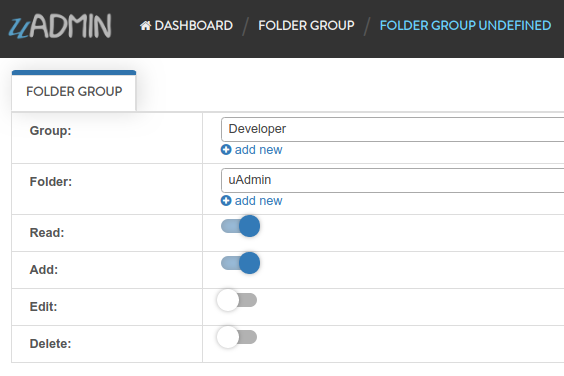Screen dimensions: 564x376
Task: Go to DASHBOARD breadcrumb
Action: (186, 26)
